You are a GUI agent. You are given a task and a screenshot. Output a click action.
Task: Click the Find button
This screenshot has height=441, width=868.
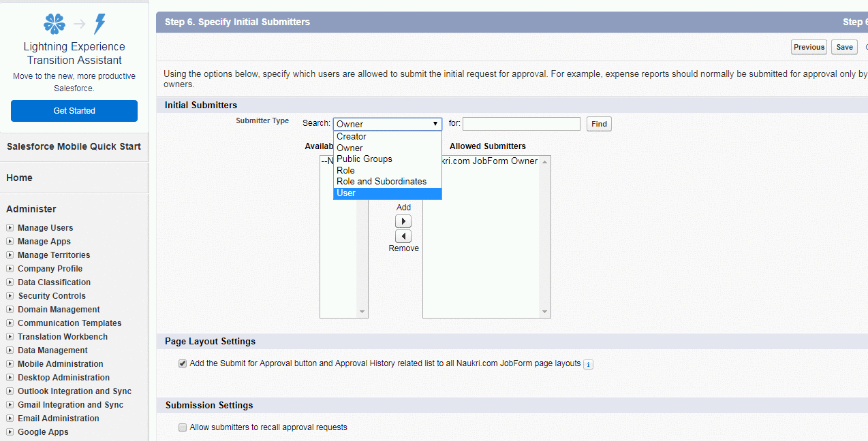[x=599, y=124]
